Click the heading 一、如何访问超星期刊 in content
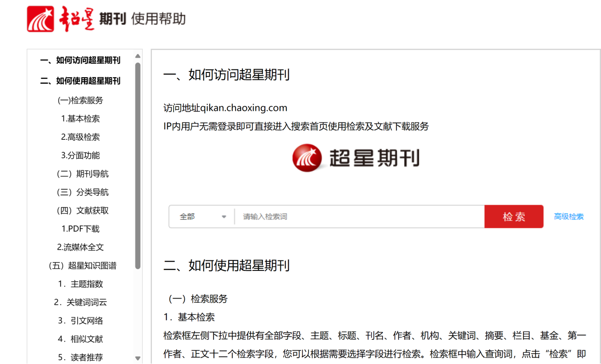This screenshot has height=364, width=601. [227, 75]
